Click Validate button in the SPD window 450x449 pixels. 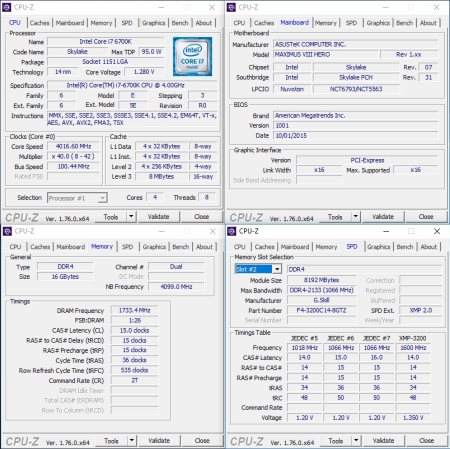pos(383,441)
